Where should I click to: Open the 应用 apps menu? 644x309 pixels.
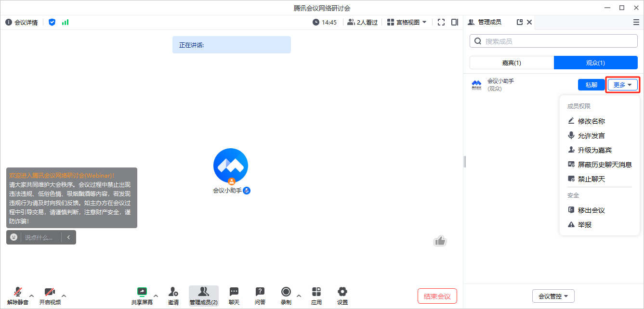[316, 296]
